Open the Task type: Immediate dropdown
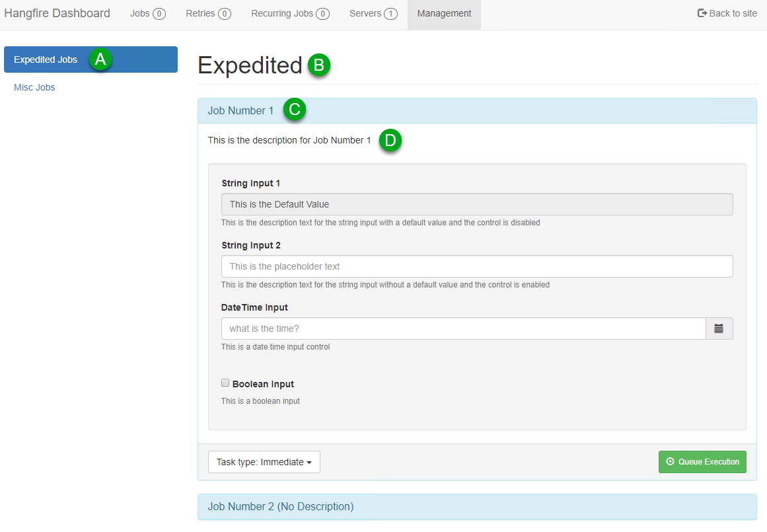 click(264, 462)
